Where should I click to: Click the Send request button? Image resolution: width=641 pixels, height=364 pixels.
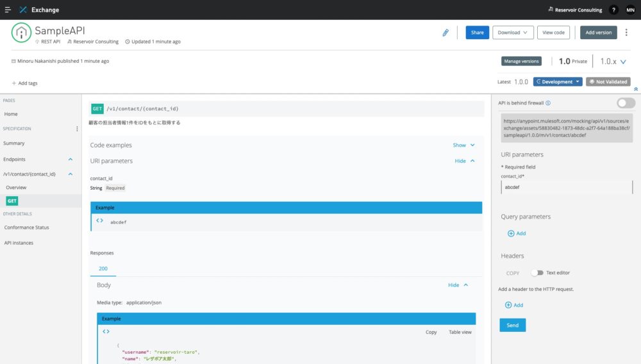513,325
